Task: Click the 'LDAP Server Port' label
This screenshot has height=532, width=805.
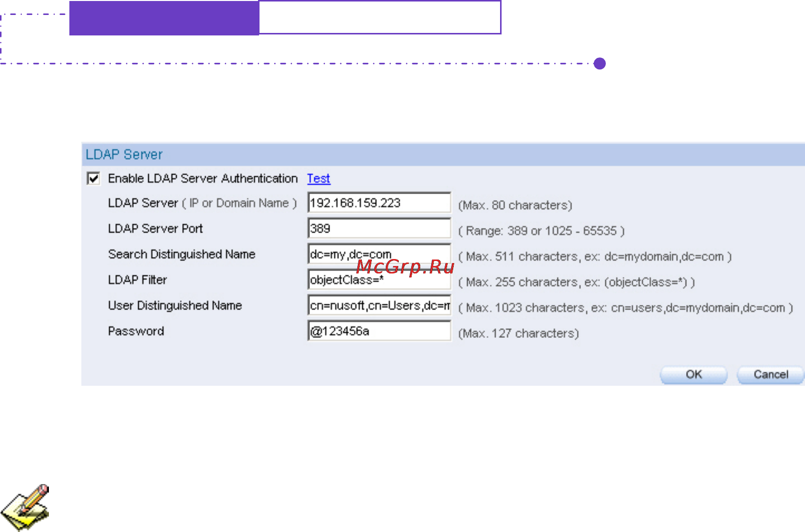Action: [x=155, y=229]
